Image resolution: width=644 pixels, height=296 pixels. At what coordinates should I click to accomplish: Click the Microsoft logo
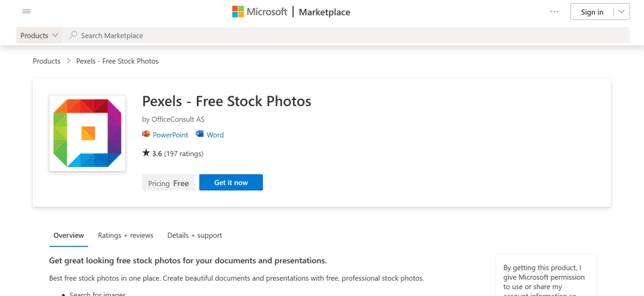click(259, 12)
